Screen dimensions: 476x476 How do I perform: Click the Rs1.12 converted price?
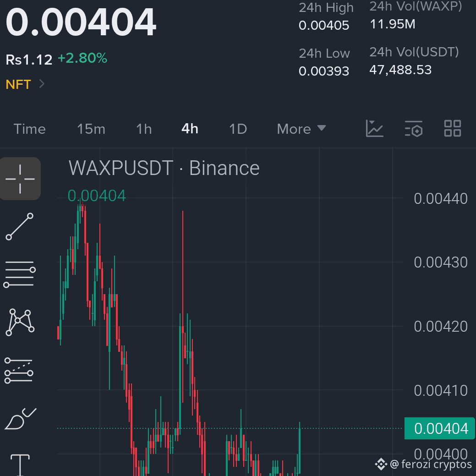tap(29, 60)
